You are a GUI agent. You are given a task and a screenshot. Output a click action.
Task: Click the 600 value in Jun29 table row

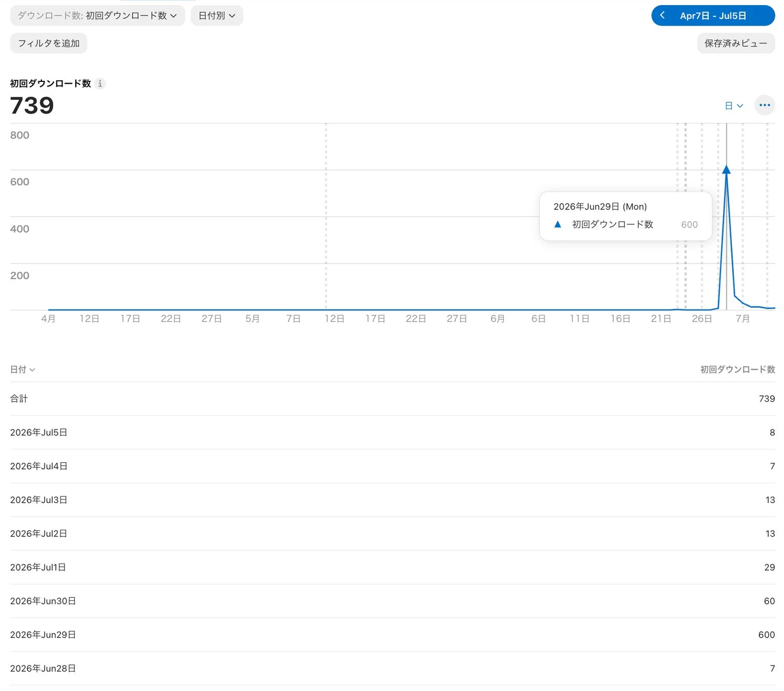pos(766,635)
